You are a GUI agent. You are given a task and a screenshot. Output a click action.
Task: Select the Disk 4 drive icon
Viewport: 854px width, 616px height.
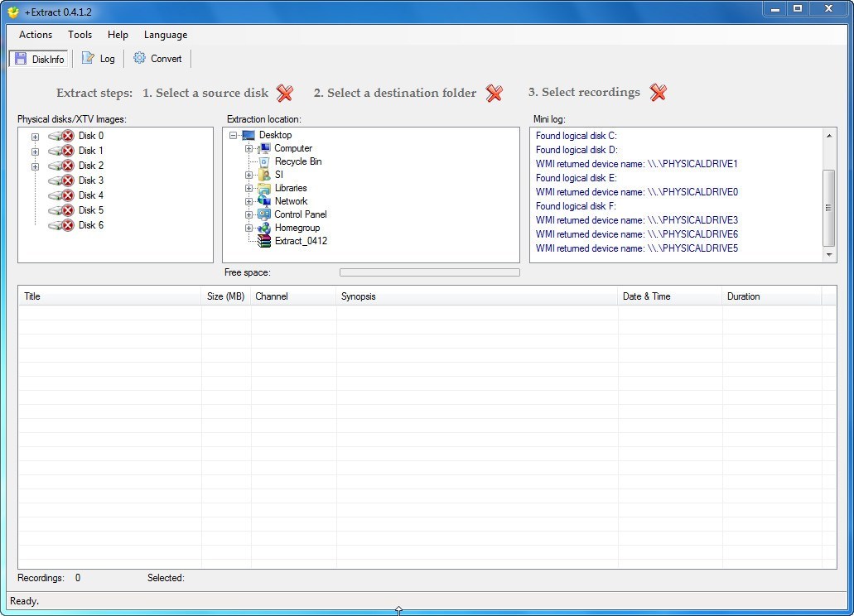coord(61,195)
